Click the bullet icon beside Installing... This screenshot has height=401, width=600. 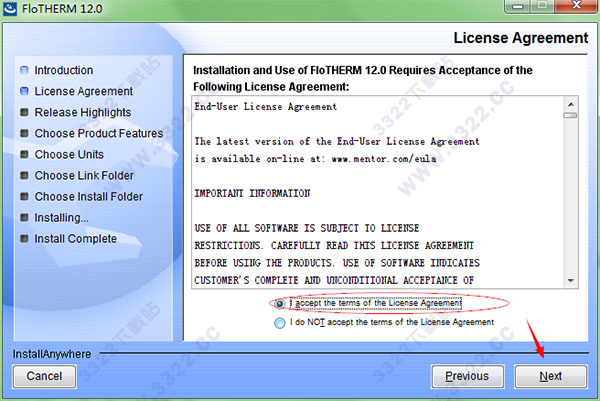(24, 217)
